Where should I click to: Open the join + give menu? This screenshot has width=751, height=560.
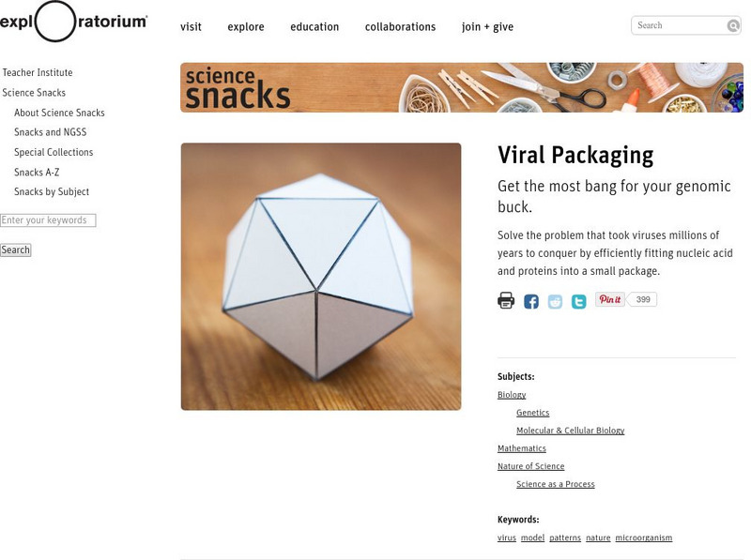click(487, 27)
